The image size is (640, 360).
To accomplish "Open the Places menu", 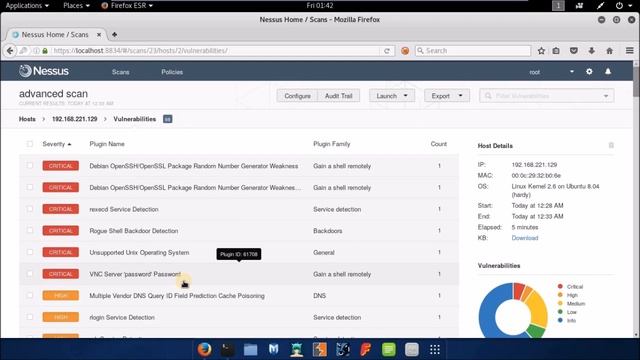I will (76, 6).
